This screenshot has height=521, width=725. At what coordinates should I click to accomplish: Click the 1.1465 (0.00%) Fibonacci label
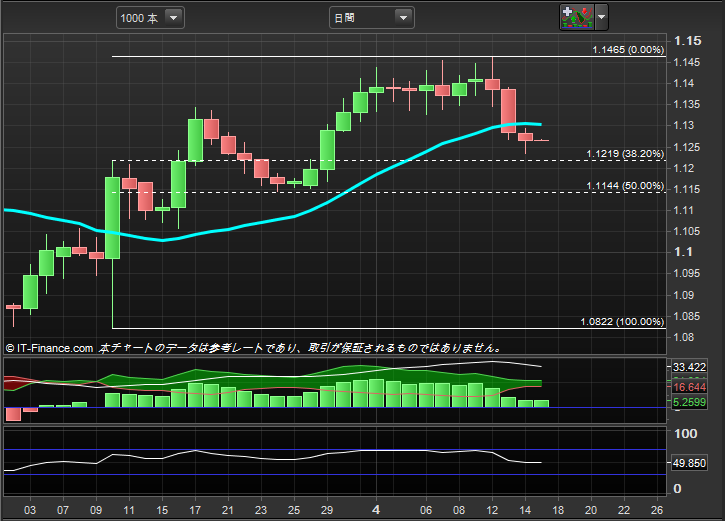tap(628, 49)
